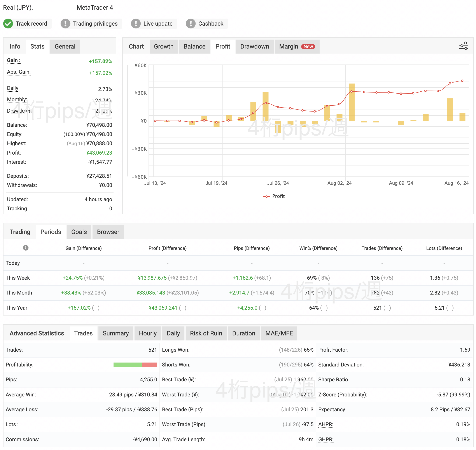
Task: Click the Profit Factor label link
Action: click(333, 350)
